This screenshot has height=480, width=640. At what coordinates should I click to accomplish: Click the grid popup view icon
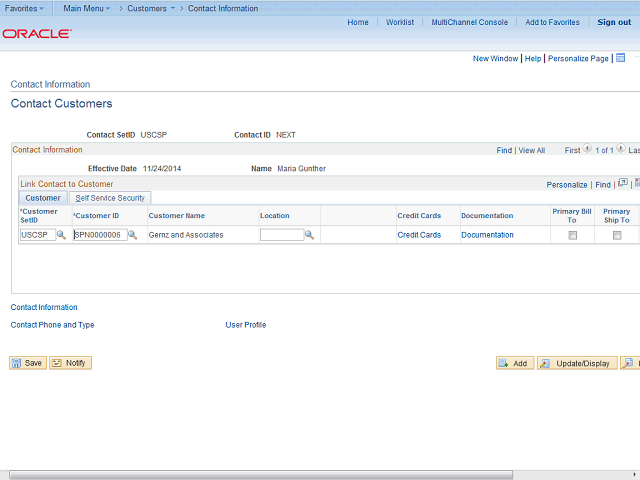coord(623,183)
